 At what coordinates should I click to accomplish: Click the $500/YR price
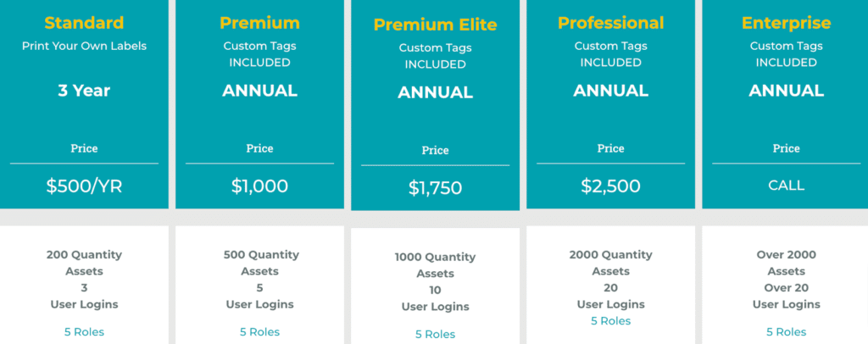pyautogui.click(x=84, y=186)
